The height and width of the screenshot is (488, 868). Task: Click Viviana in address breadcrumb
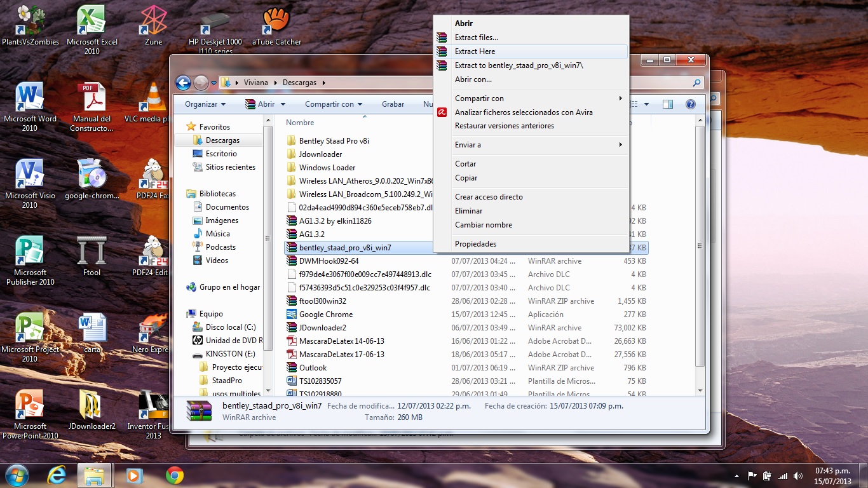coord(256,83)
